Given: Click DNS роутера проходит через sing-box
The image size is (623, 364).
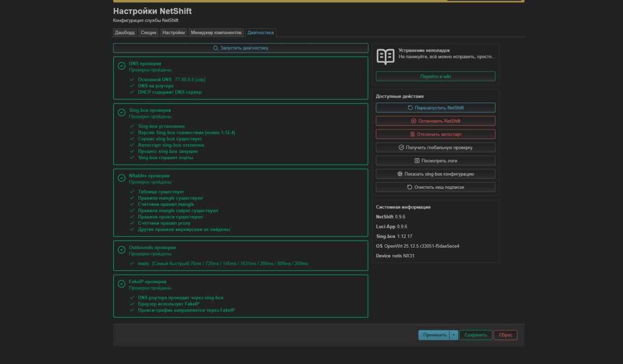Looking at the screenshot, I should pyautogui.click(x=181, y=297).
